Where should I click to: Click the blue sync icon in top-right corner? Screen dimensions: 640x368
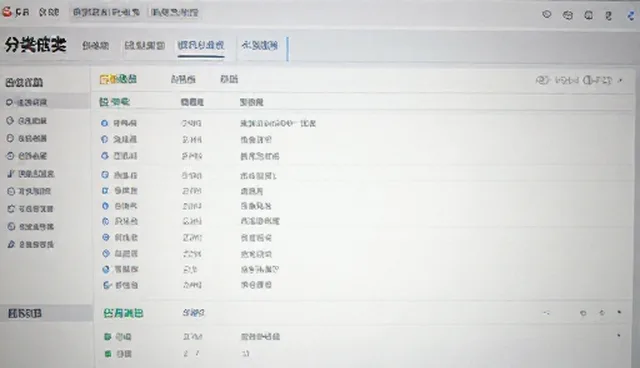point(631,16)
